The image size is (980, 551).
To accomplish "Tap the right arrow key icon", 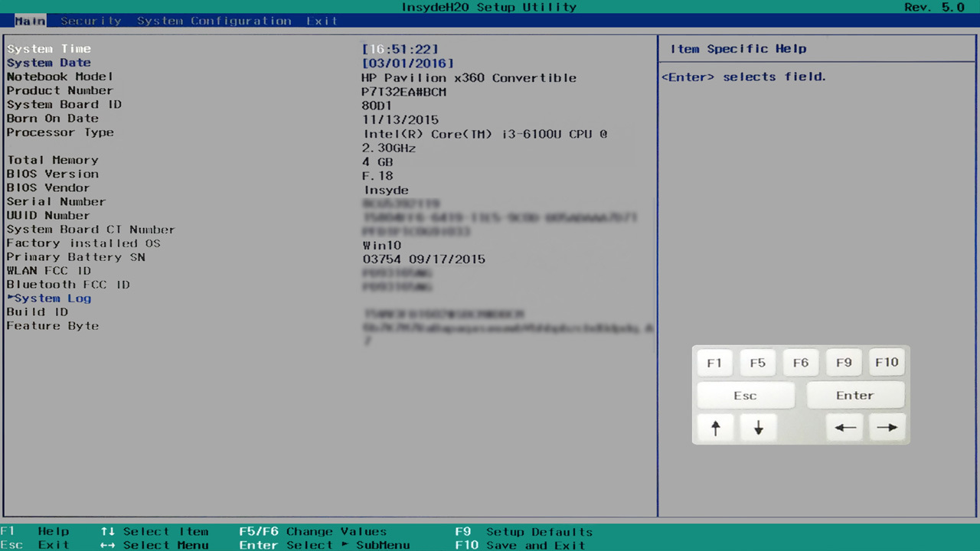I will tap(887, 428).
